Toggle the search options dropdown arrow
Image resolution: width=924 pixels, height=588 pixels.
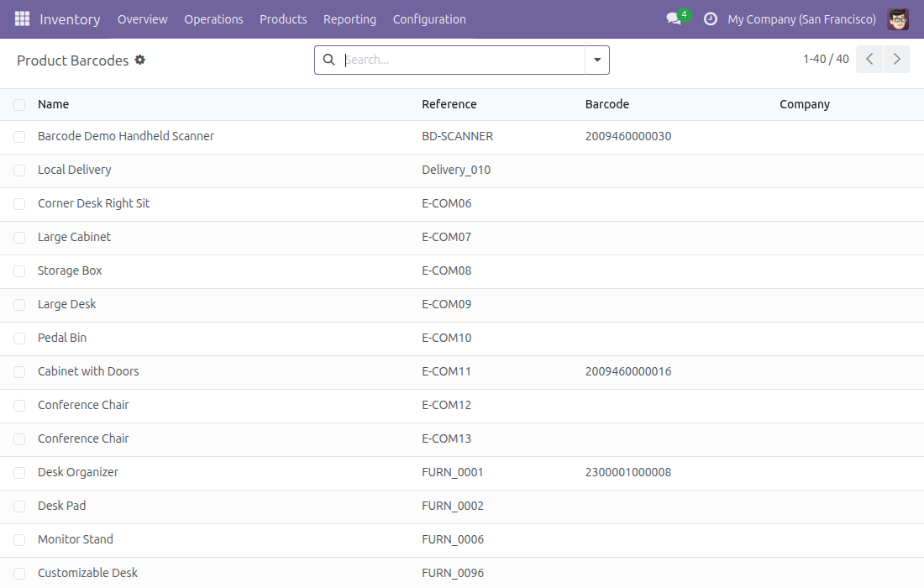(x=597, y=60)
